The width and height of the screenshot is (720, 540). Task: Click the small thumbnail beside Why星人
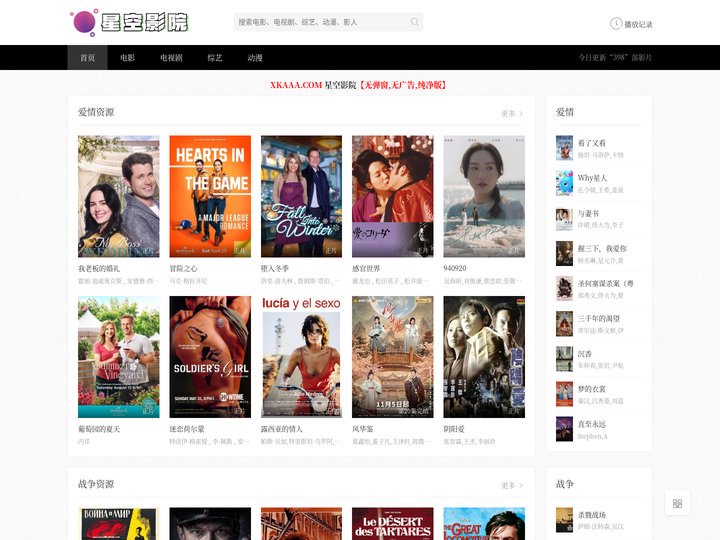(x=564, y=183)
